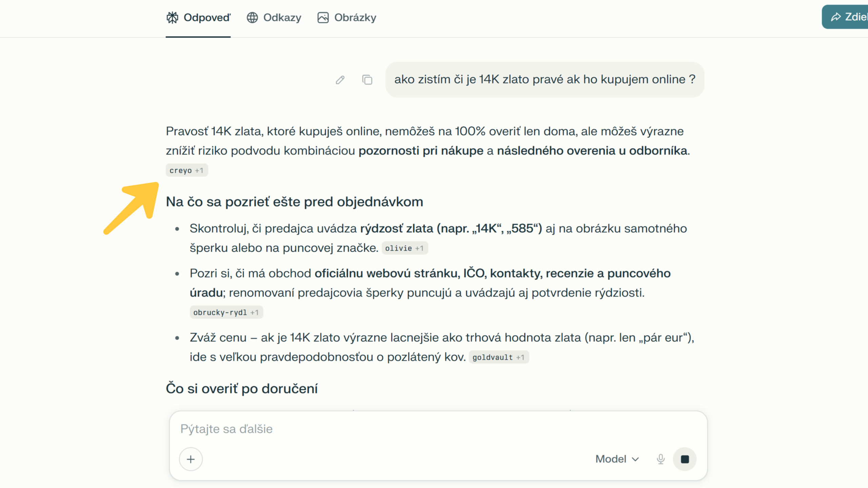Click the plus attach icon
868x488 pixels.
coord(191,459)
